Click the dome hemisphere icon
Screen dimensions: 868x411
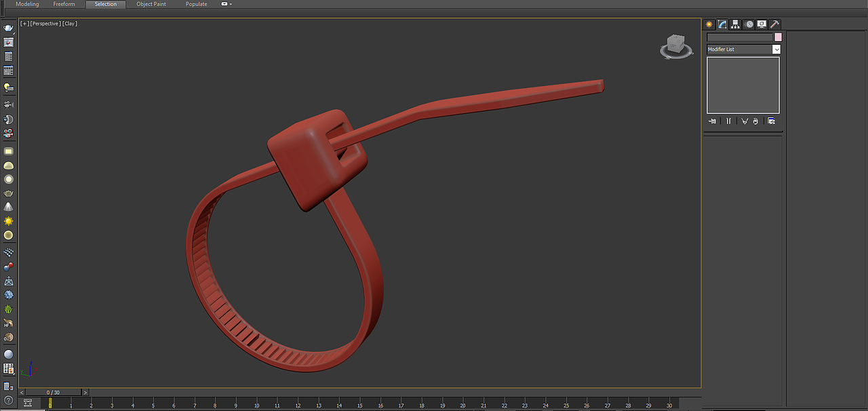click(x=8, y=165)
